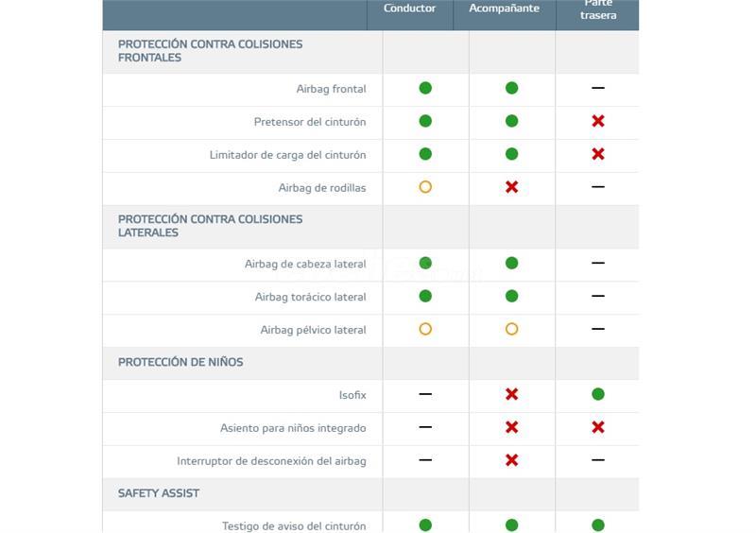
Task: Select the Protección contra colisiones frontales section header
Action: pos(210,51)
